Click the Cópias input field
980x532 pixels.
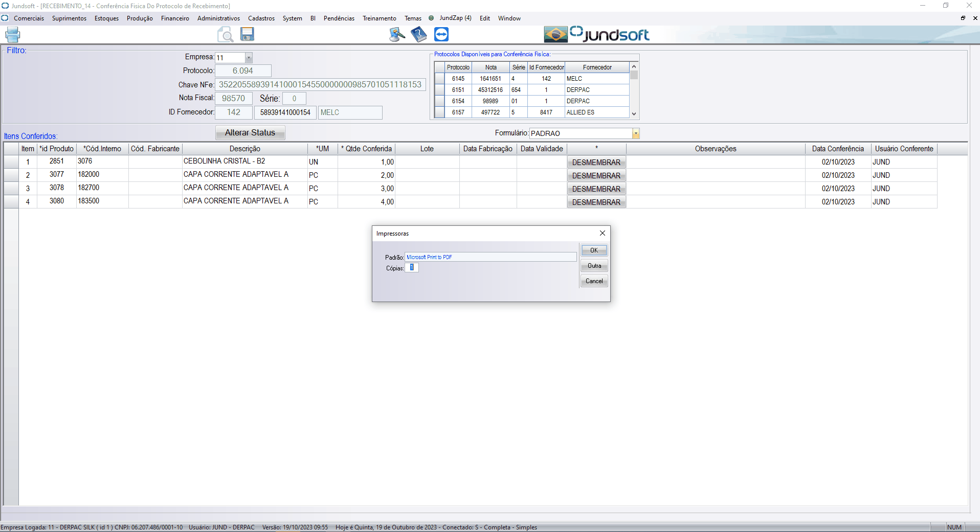tap(412, 267)
